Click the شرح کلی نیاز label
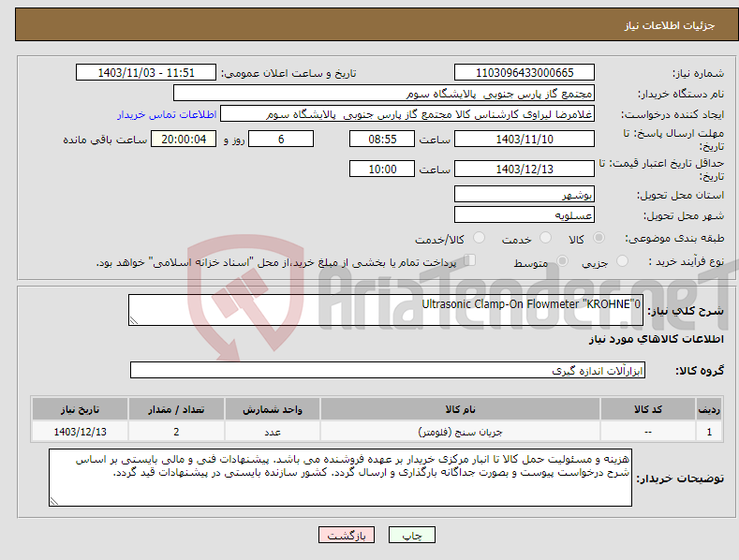Image resolution: width=739 pixels, height=560 pixels. point(686,311)
